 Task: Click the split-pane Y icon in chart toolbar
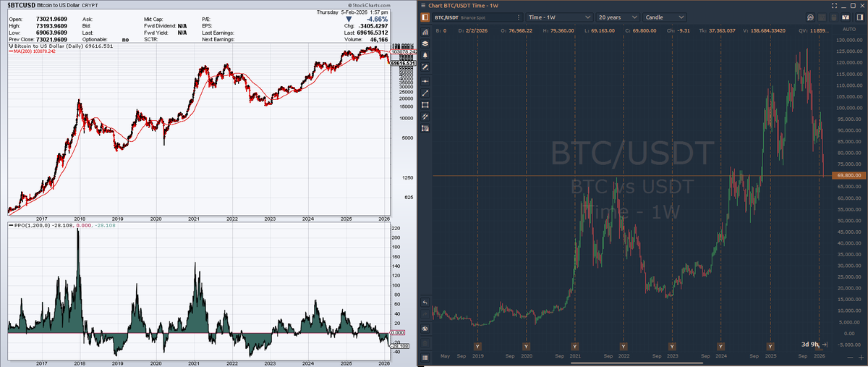tap(846, 17)
